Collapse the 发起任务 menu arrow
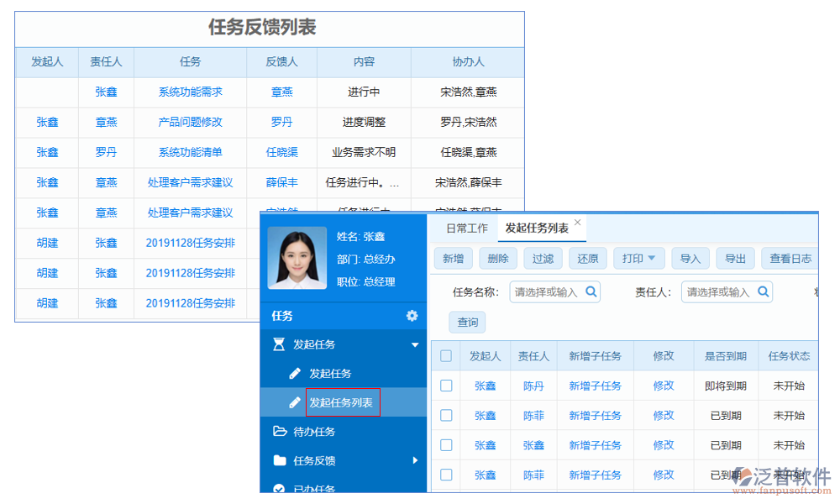 (x=414, y=344)
